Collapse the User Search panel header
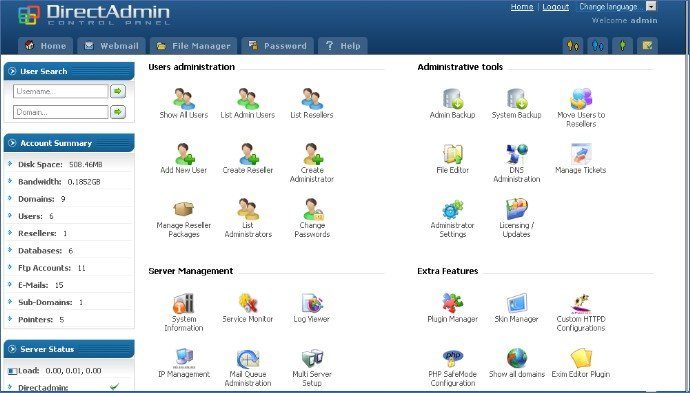 69,71
